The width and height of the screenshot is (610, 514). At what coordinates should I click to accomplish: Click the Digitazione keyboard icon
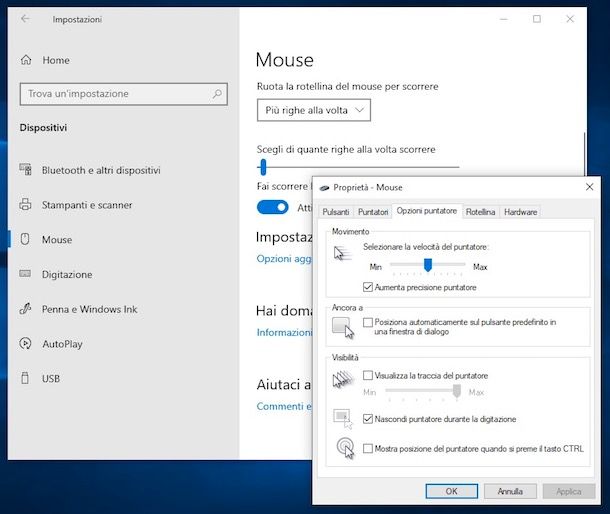[25, 275]
